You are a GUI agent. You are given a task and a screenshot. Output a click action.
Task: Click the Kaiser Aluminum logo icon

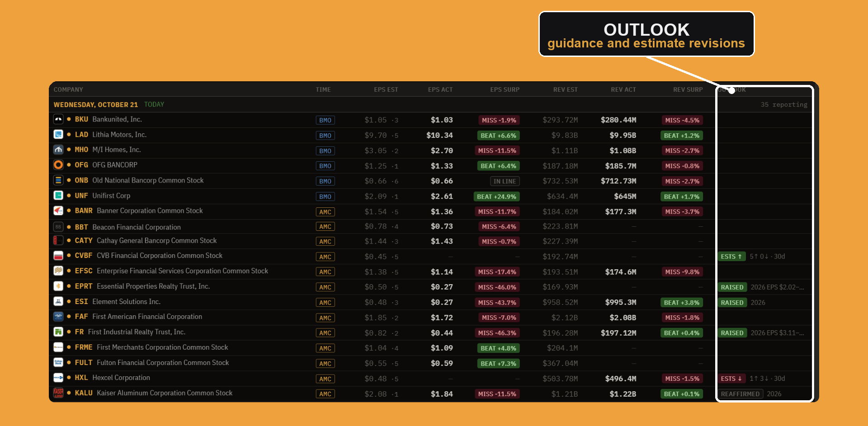click(58, 393)
